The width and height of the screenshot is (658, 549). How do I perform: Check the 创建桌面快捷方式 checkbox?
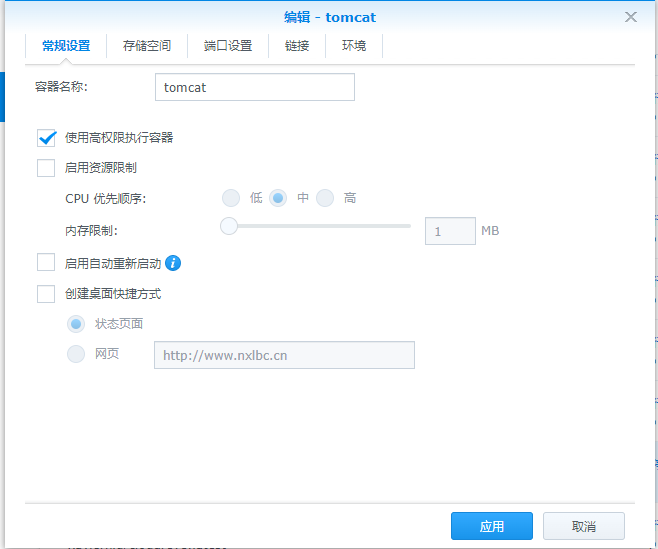point(46,294)
